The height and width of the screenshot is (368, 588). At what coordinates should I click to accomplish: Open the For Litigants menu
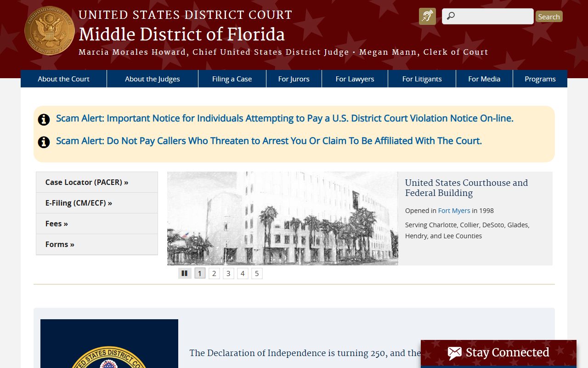[422, 79]
